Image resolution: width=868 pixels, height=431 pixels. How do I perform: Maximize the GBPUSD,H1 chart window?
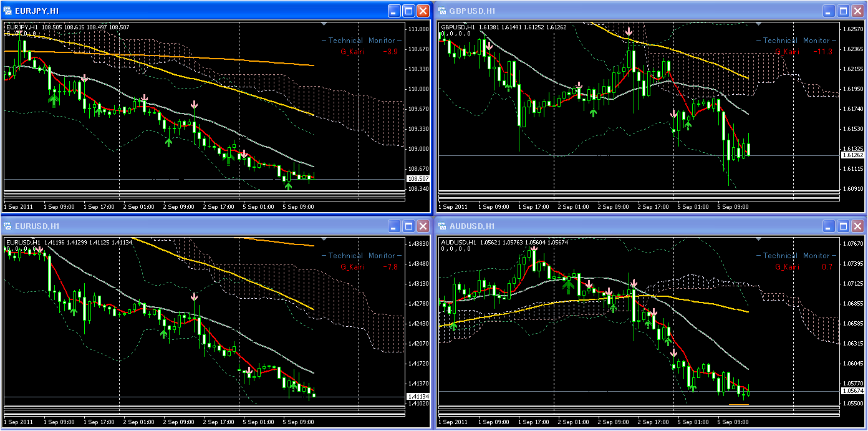(843, 11)
